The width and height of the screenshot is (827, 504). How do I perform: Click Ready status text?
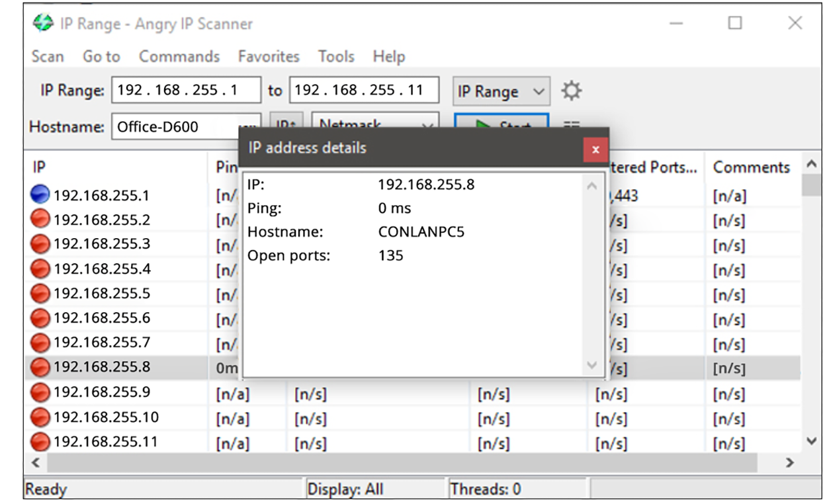coord(46,489)
